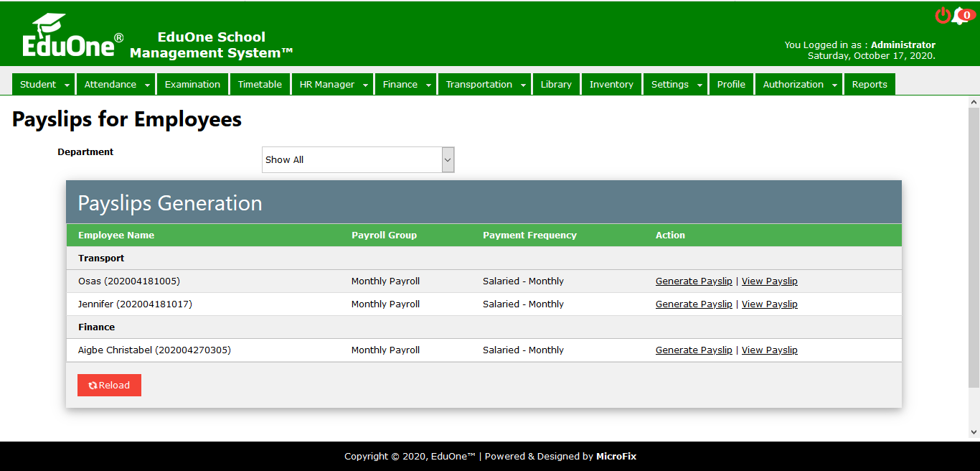The width and height of the screenshot is (980, 471).
Task: Expand the Student menu arrow
Action: pyautogui.click(x=67, y=85)
